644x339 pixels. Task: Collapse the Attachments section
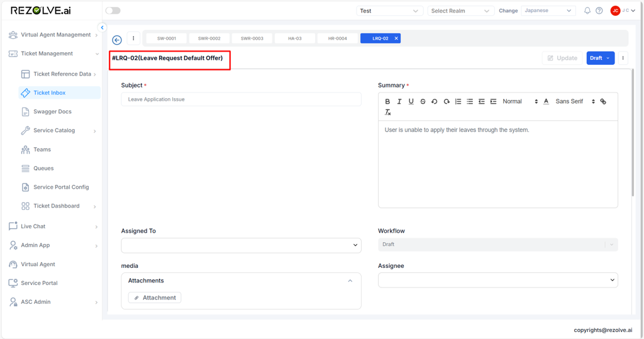pyautogui.click(x=350, y=281)
